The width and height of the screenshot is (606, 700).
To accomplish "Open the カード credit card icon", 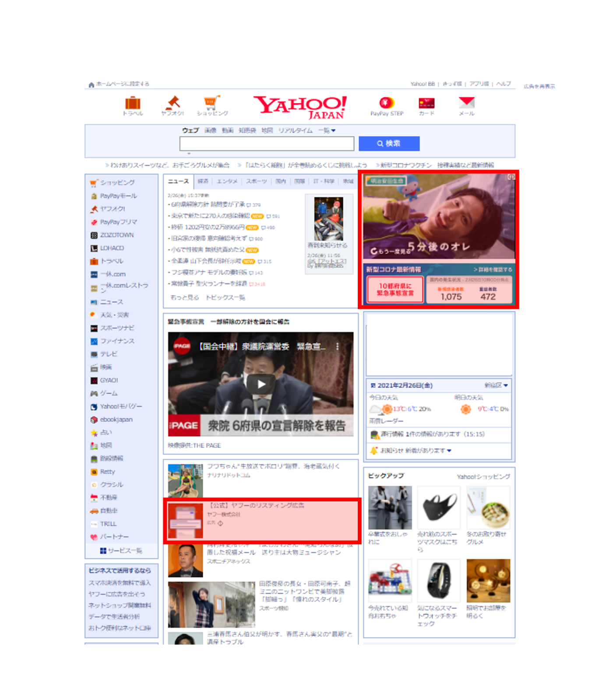I will 426,103.
